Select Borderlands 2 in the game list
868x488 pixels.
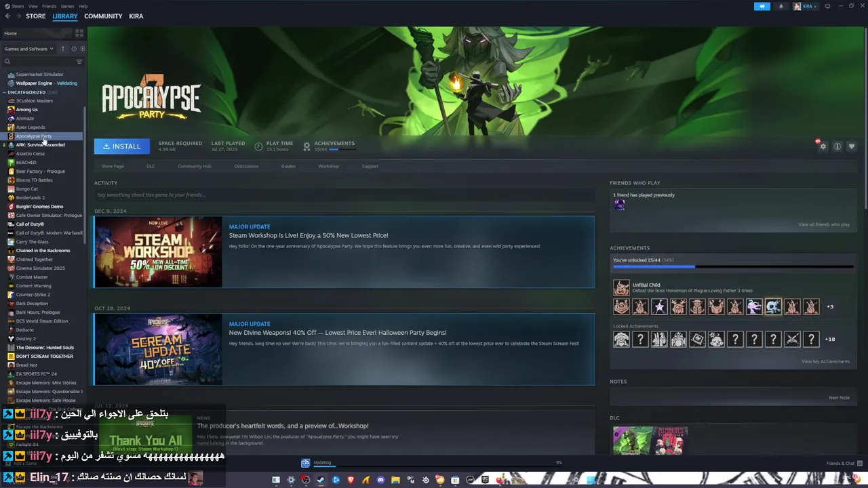pyautogui.click(x=31, y=198)
